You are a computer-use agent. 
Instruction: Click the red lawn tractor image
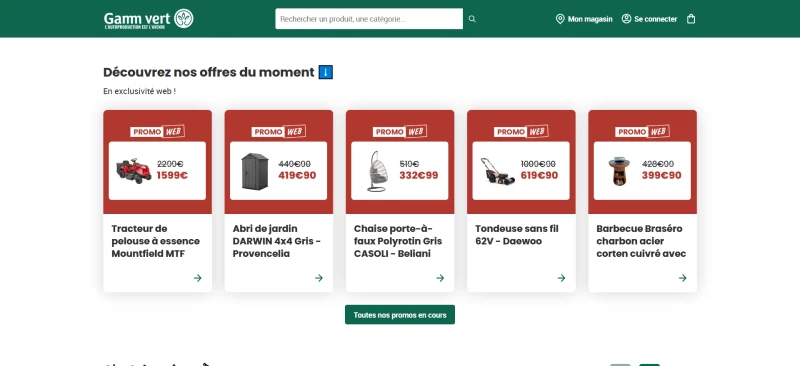click(x=134, y=170)
